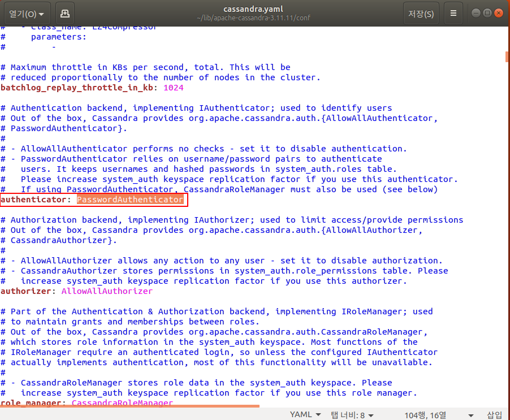
Task: Click the '# Authentication backend' comment line
Action: (x=196, y=108)
